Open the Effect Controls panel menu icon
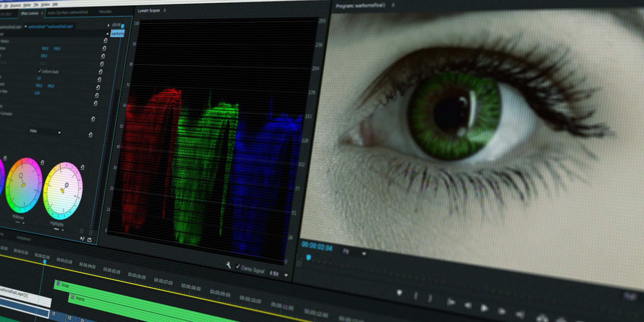The height and width of the screenshot is (322, 644). click(x=42, y=13)
